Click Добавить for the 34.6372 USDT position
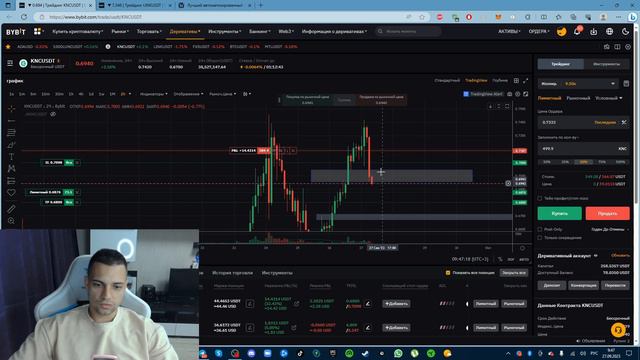640x360 pixels. tap(396, 327)
